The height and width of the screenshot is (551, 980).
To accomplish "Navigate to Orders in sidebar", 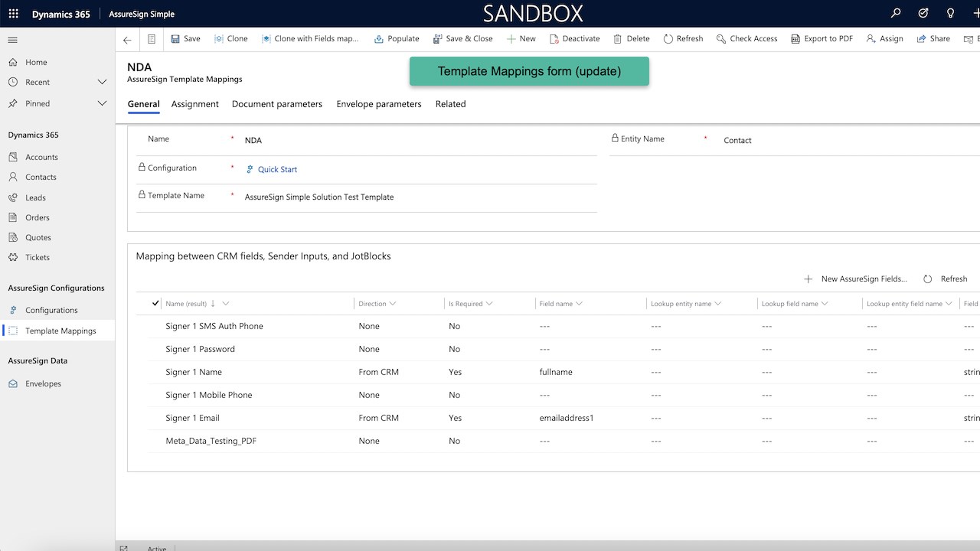I will click(38, 217).
